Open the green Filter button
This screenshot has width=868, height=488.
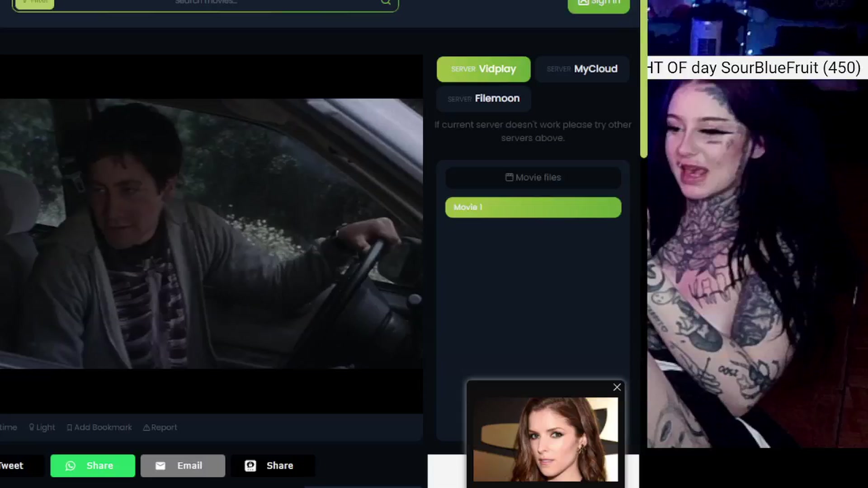coord(34,4)
